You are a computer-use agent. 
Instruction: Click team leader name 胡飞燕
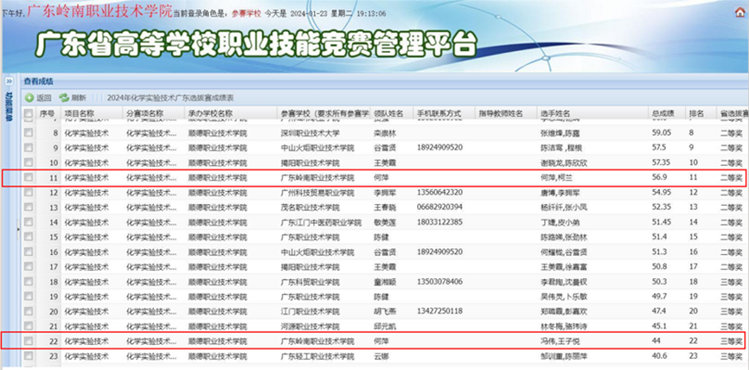click(x=384, y=311)
